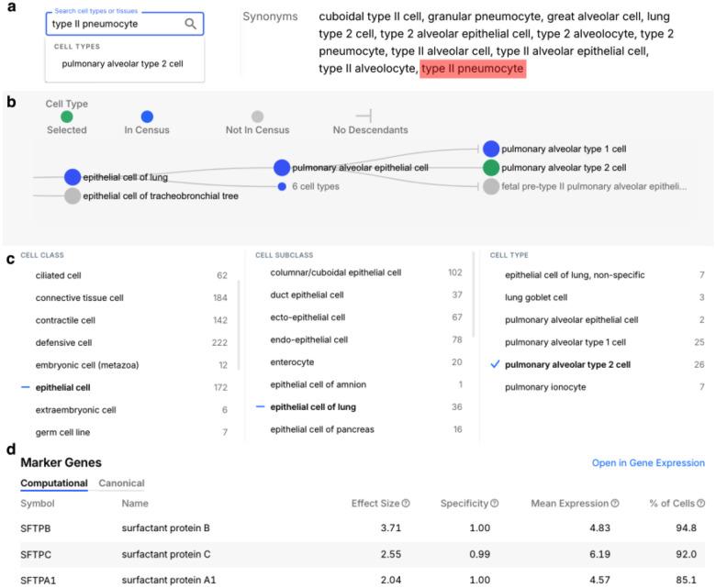Screen dimensions: 716x588
Task: Expand the 6 cell types node
Action: (x=283, y=187)
